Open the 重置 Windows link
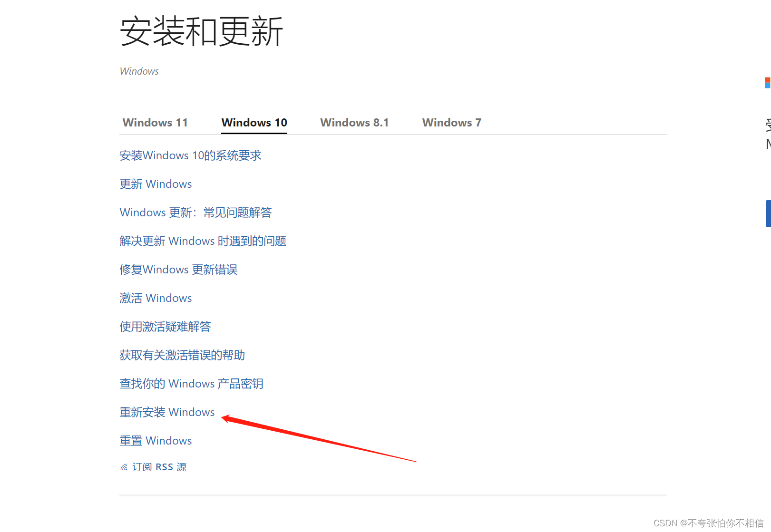This screenshot has height=532, width=771. [156, 441]
